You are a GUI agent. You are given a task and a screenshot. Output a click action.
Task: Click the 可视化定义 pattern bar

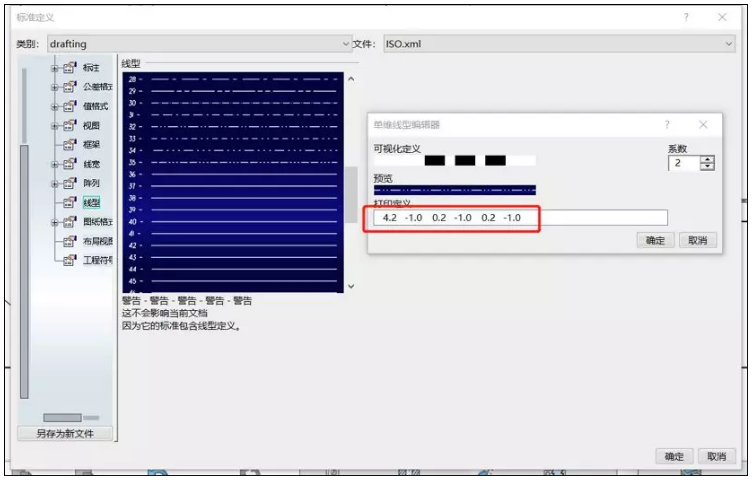pos(455,160)
